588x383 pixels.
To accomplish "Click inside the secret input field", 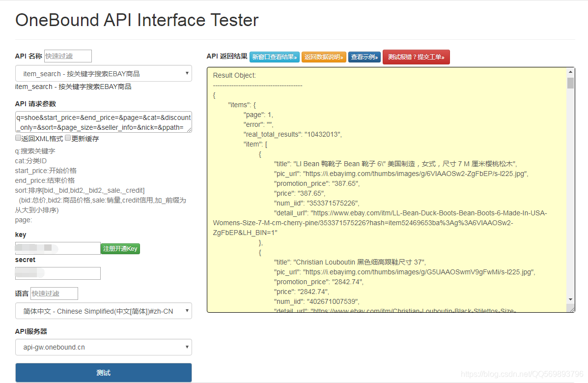I will [x=58, y=273].
